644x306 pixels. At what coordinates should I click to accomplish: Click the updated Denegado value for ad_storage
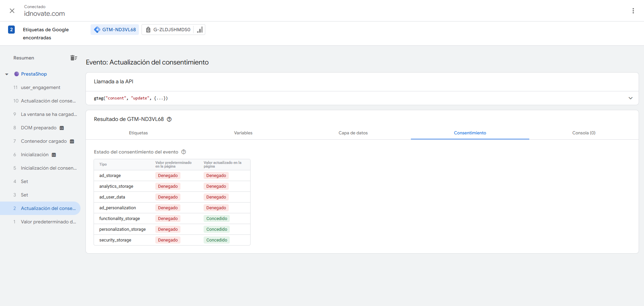coord(216,176)
